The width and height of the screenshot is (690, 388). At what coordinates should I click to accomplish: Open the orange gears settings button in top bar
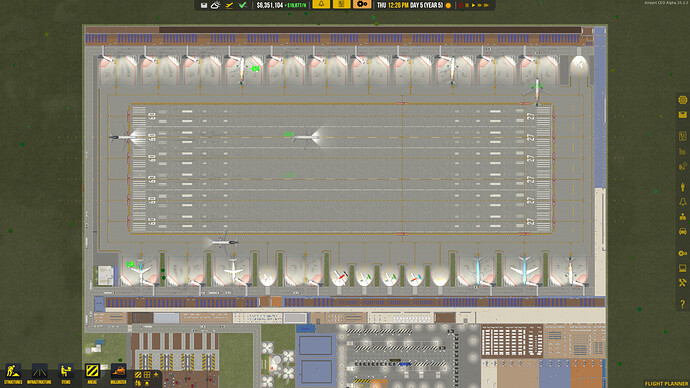pyautogui.click(x=362, y=4)
